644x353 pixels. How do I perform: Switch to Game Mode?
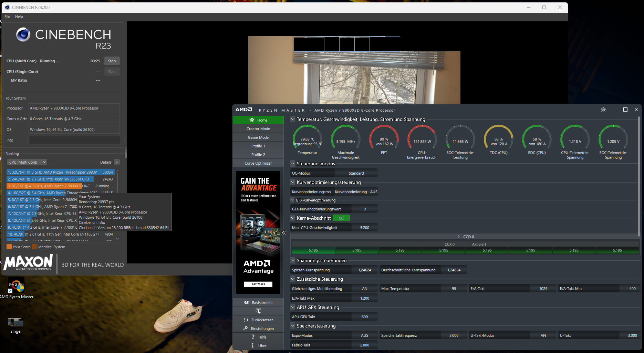pyautogui.click(x=258, y=137)
